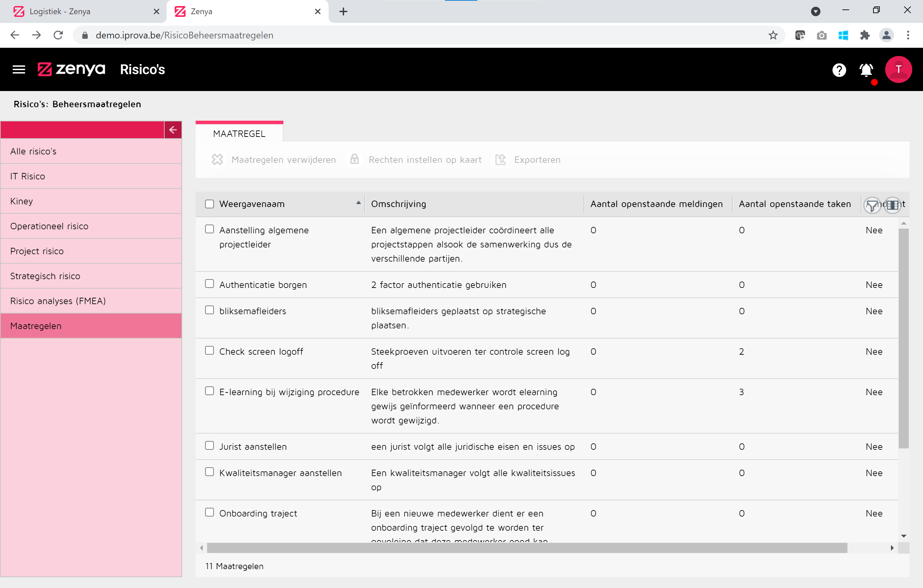The width and height of the screenshot is (923, 588).
Task: Tick the Check screen logoff checkbox
Action: [209, 351]
